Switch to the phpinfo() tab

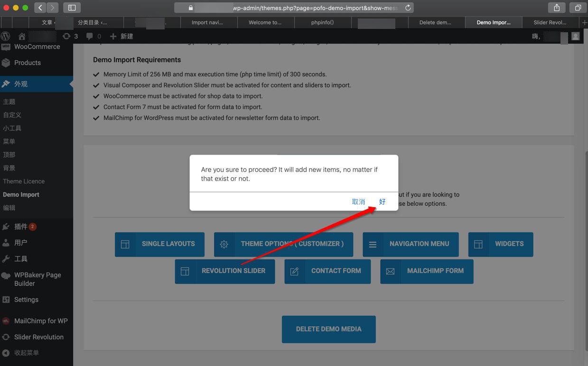(x=323, y=22)
